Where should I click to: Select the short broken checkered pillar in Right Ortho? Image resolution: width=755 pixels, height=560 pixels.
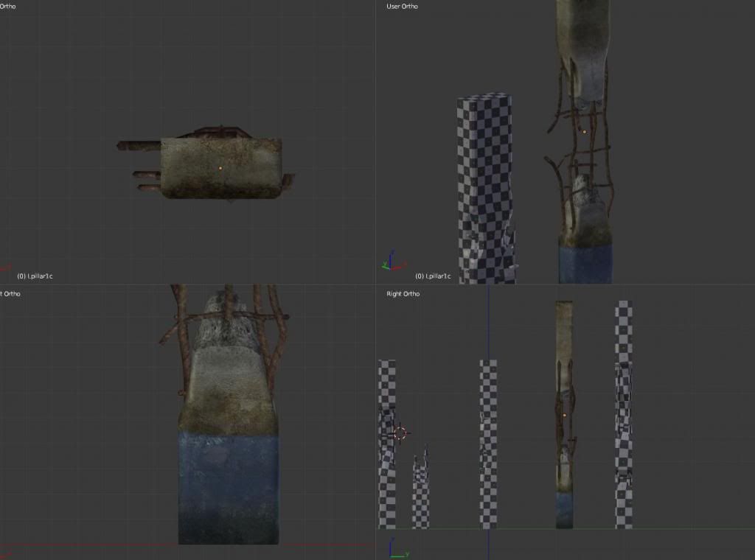coord(420,490)
